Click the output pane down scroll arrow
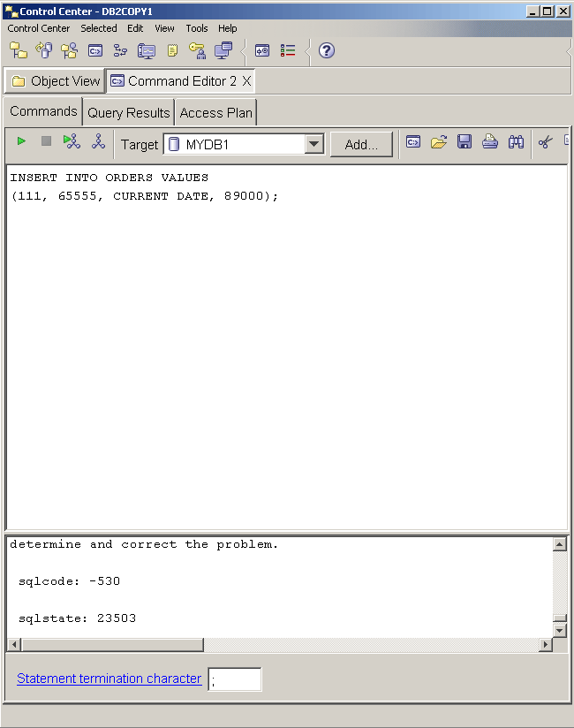This screenshot has width=574, height=728. tap(560, 631)
